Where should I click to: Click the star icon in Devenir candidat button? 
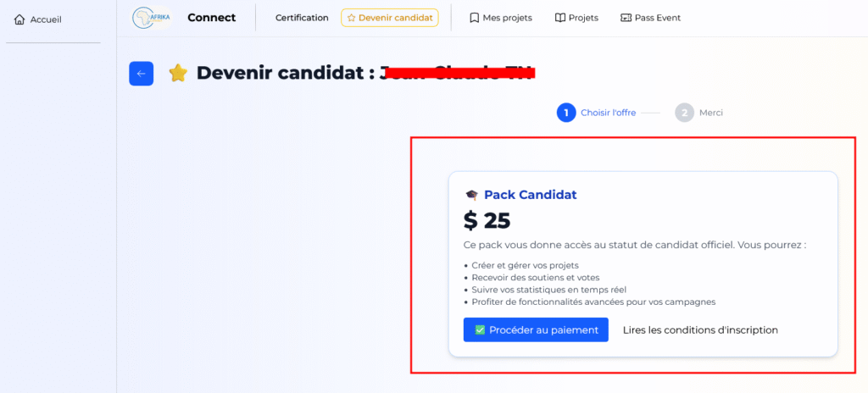point(351,18)
